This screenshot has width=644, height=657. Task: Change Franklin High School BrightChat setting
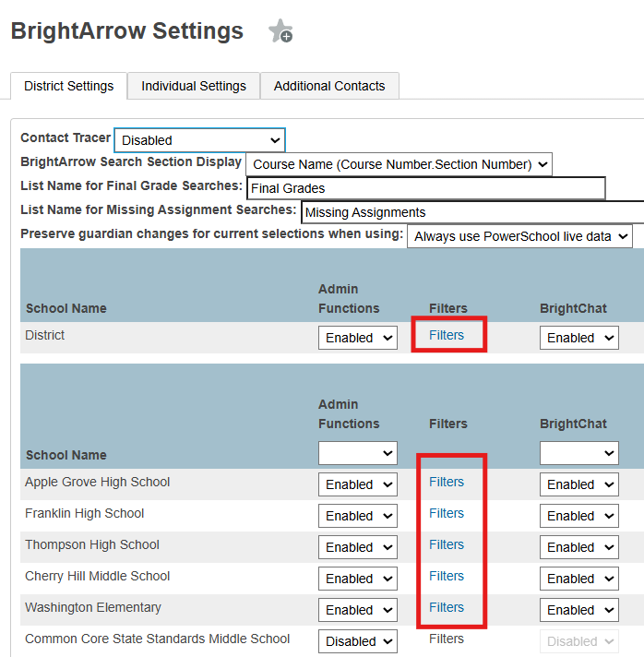click(579, 516)
